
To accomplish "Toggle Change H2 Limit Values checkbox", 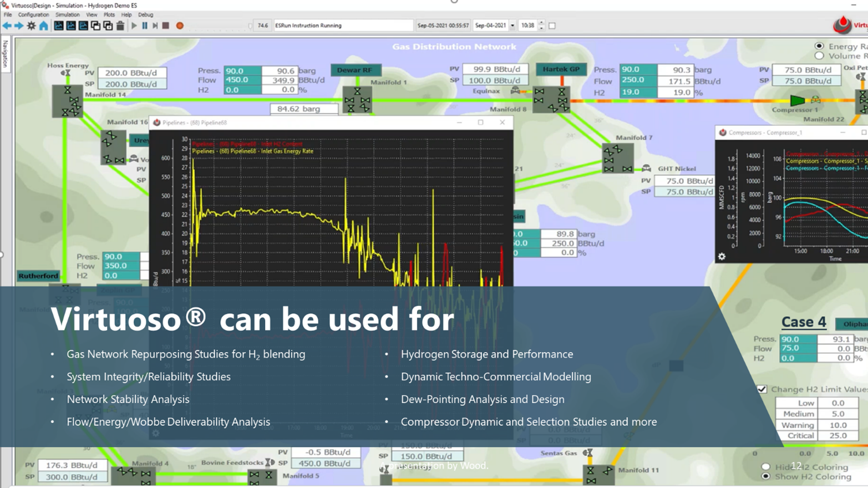I will click(762, 389).
